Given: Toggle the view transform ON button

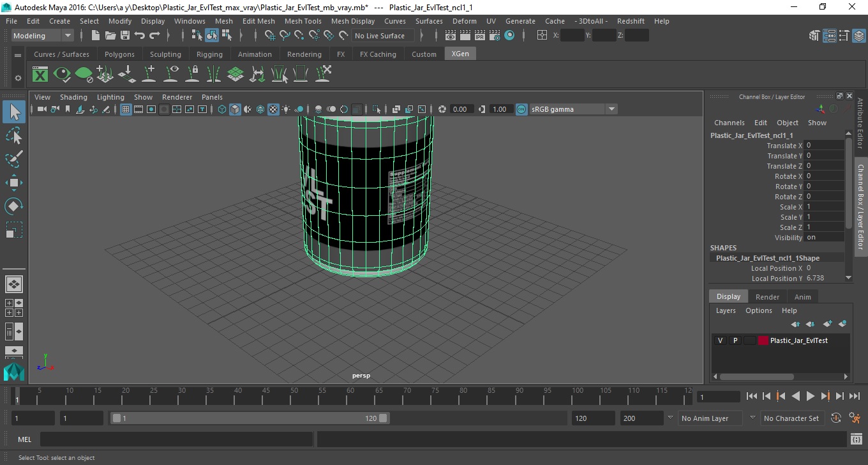Looking at the screenshot, I should pyautogui.click(x=521, y=109).
